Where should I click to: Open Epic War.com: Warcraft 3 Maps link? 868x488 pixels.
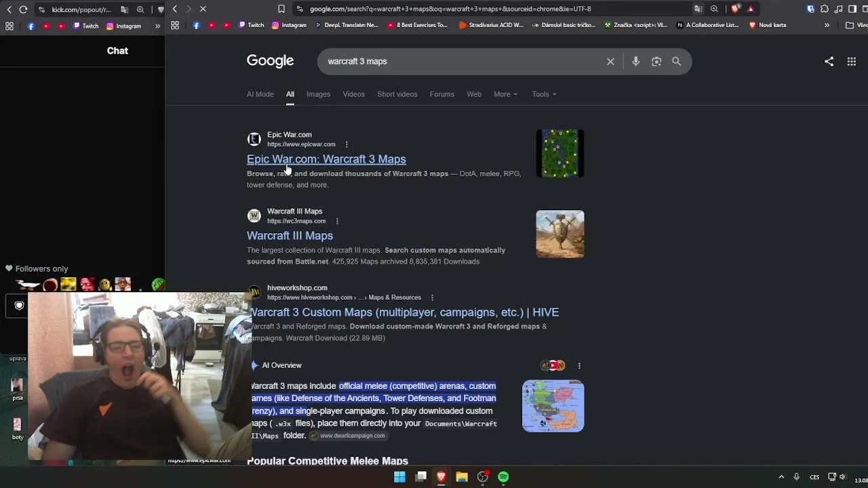(326, 159)
